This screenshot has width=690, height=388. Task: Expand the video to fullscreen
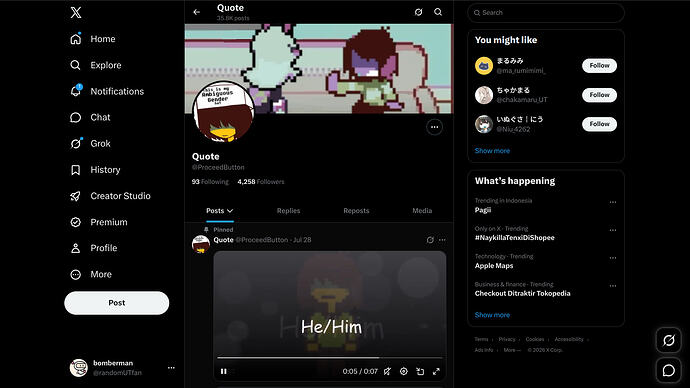[x=436, y=372]
